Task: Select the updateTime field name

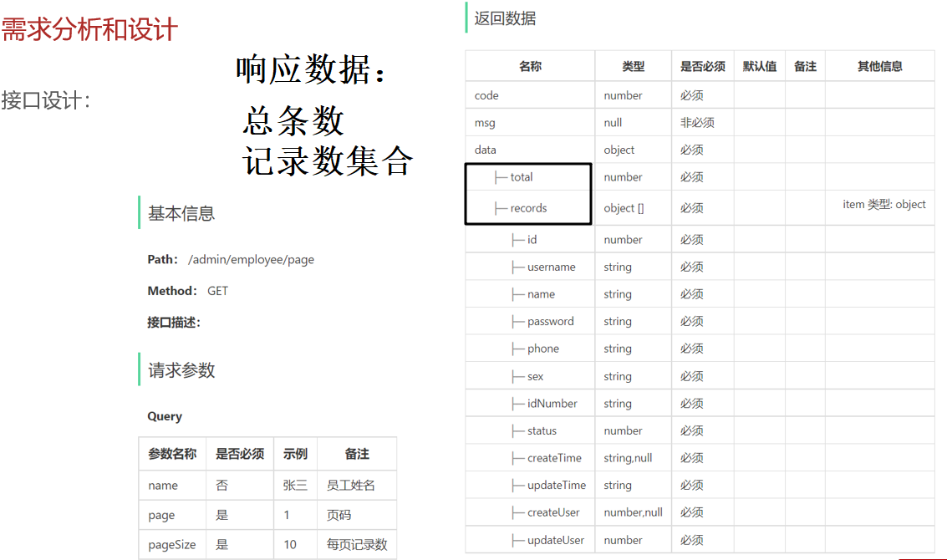Action: tap(556, 485)
